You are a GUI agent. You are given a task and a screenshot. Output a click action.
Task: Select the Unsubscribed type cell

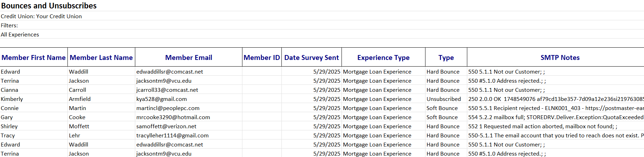443,99
